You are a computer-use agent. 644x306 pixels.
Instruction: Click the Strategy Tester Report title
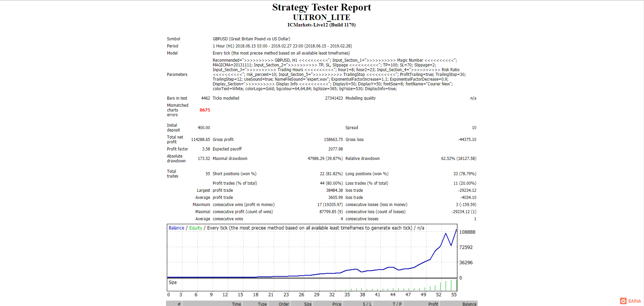point(321,7)
